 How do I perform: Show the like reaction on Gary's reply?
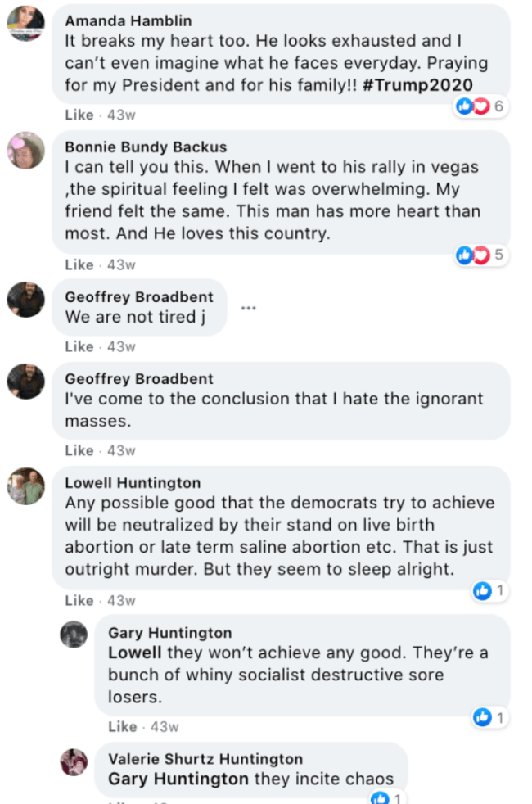(488, 717)
